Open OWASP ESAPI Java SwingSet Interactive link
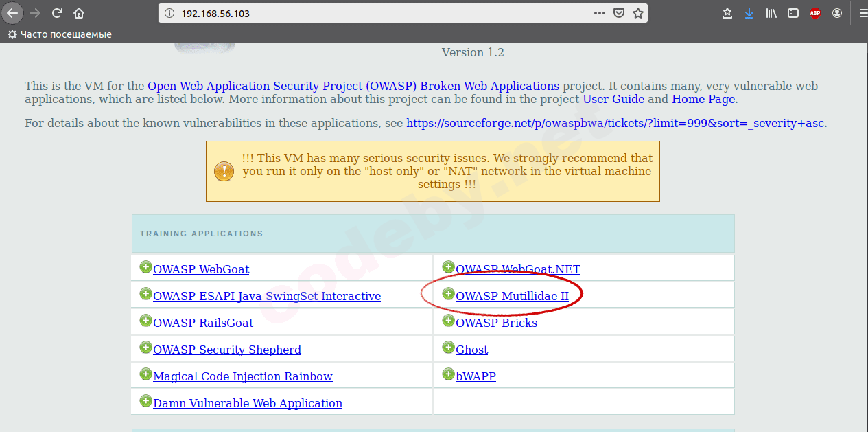Screen dimensions: 868x432 [x=267, y=296]
